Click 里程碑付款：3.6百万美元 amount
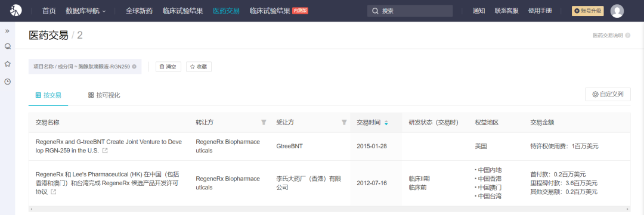The image size is (644, 215). point(564,183)
